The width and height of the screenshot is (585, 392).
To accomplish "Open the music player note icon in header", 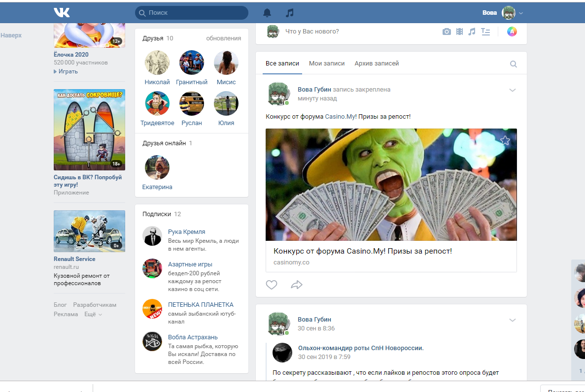I will click(x=289, y=13).
